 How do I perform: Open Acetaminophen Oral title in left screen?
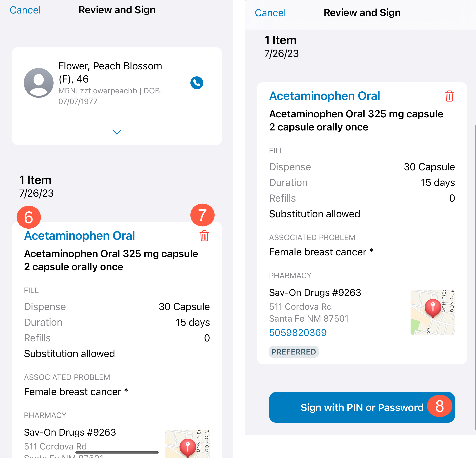point(79,236)
